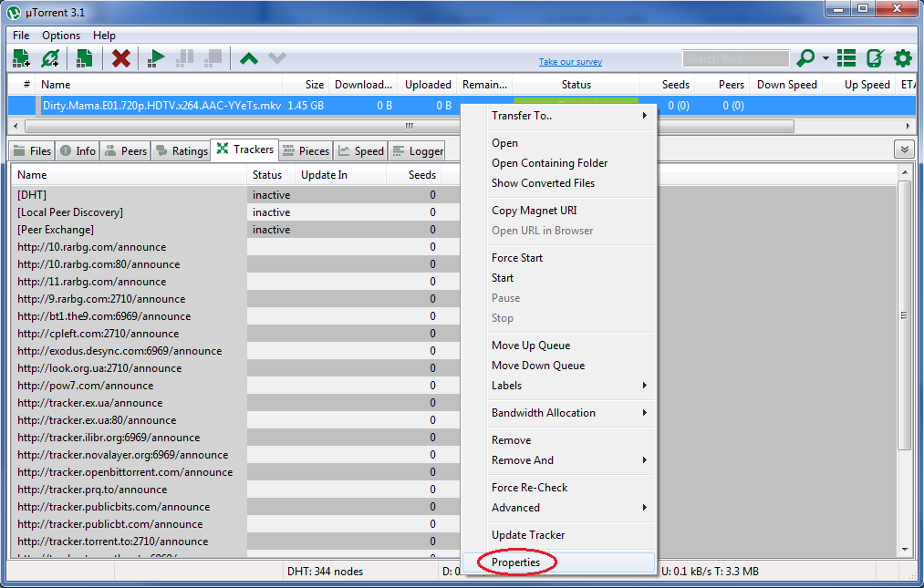The height and width of the screenshot is (588, 924).
Task: Click the remote device toolbar icon
Action: [875, 58]
